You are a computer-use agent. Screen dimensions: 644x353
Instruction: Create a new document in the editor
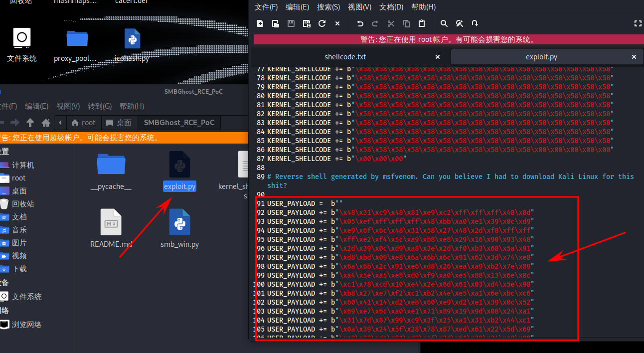coord(260,23)
